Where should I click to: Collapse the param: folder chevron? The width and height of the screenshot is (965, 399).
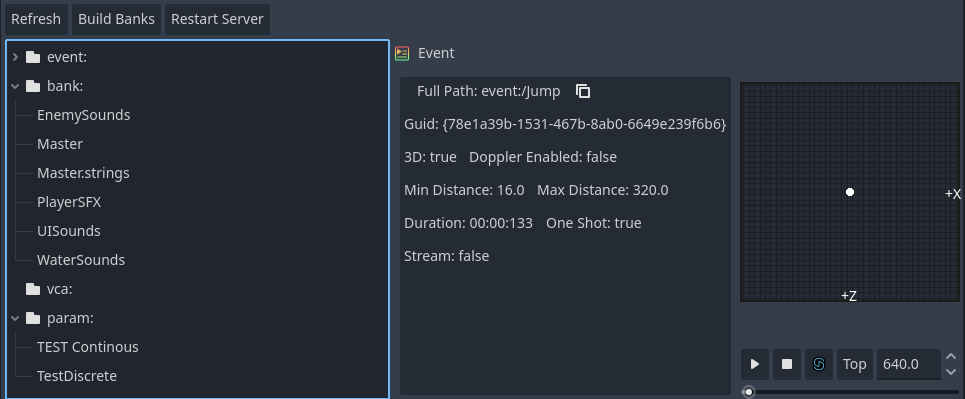15,318
